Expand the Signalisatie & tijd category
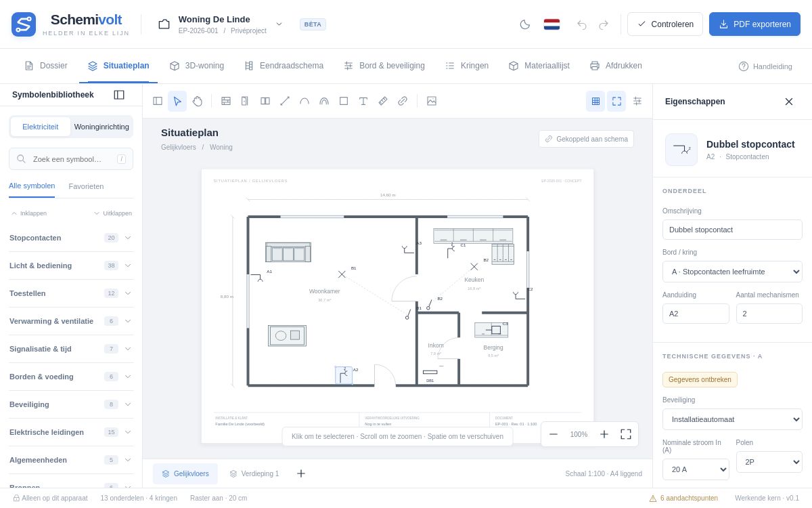This screenshot has height=508, width=812. (70, 349)
